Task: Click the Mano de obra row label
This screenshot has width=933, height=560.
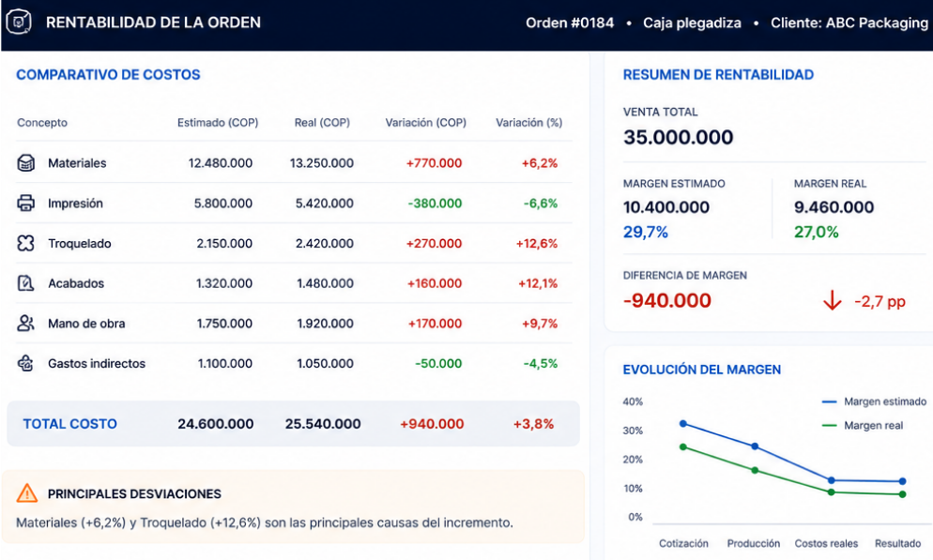Action: (x=87, y=324)
